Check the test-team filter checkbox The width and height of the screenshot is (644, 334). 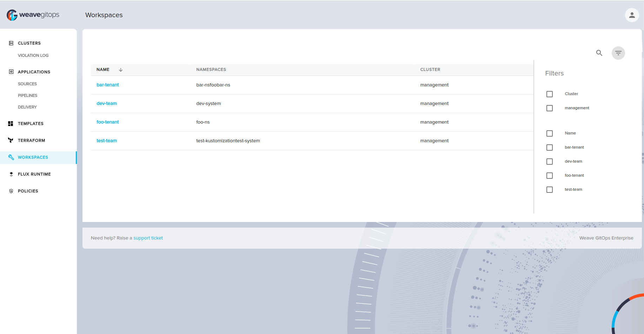point(550,190)
